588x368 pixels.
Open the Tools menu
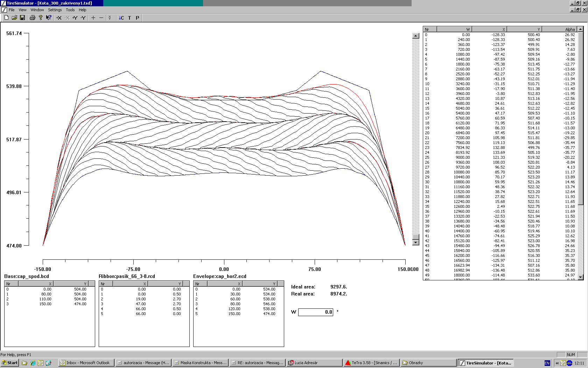[x=70, y=10]
